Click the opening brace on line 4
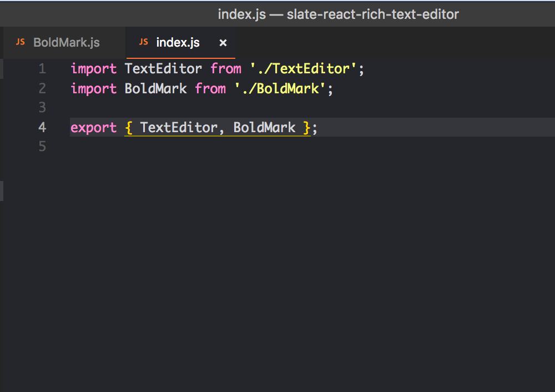This screenshot has height=392, width=555. pyautogui.click(x=129, y=128)
